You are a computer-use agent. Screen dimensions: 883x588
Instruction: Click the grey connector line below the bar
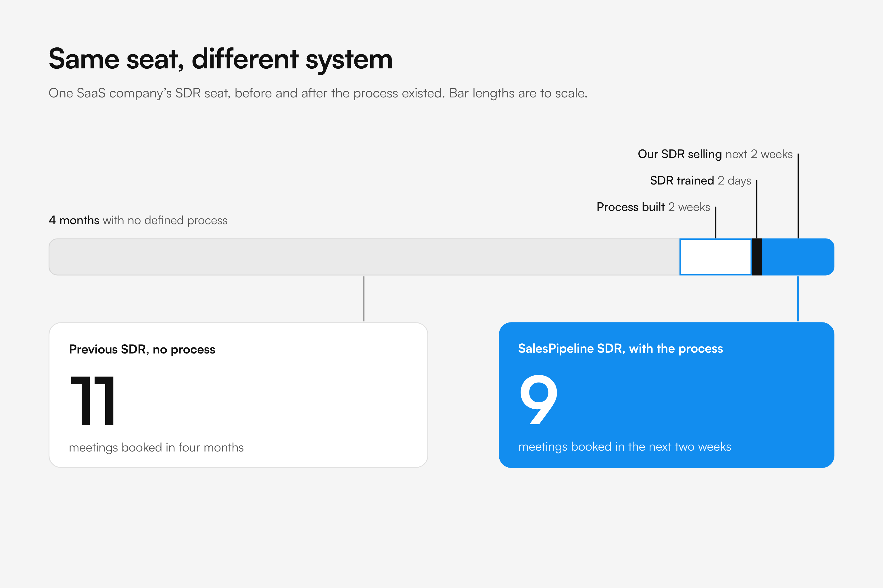coord(364,299)
